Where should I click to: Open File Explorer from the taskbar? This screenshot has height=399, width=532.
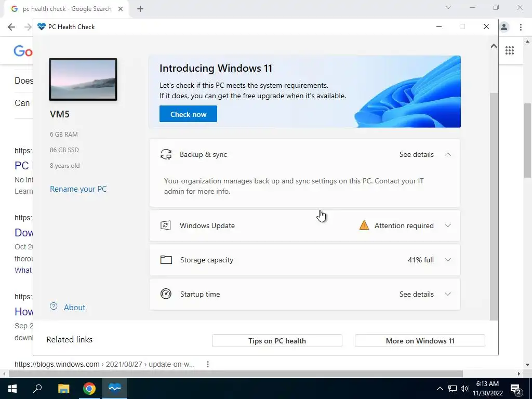[63, 389]
